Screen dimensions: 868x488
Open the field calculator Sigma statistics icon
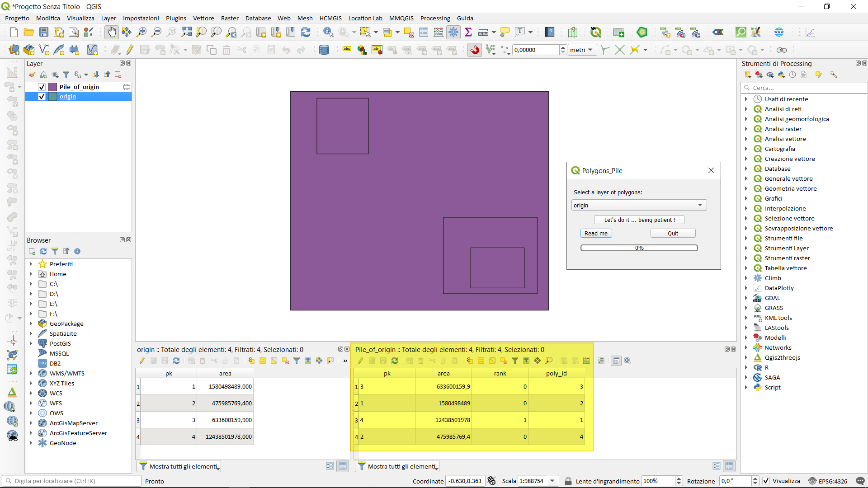(468, 32)
